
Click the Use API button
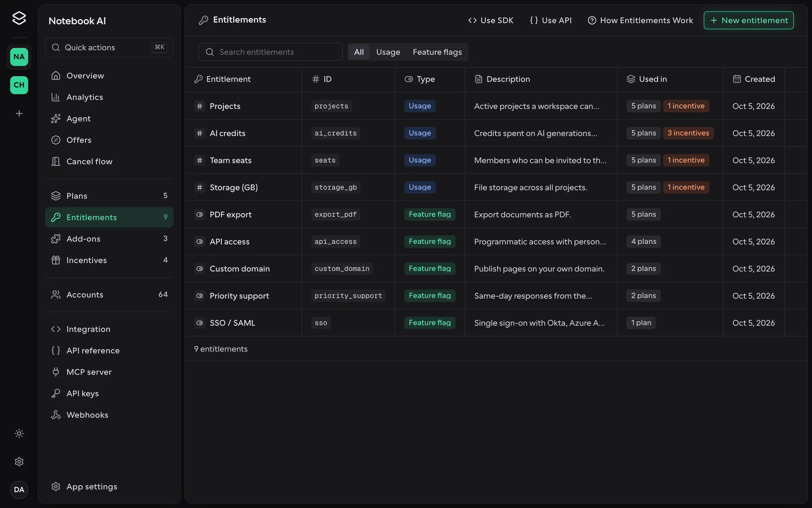coord(550,20)
